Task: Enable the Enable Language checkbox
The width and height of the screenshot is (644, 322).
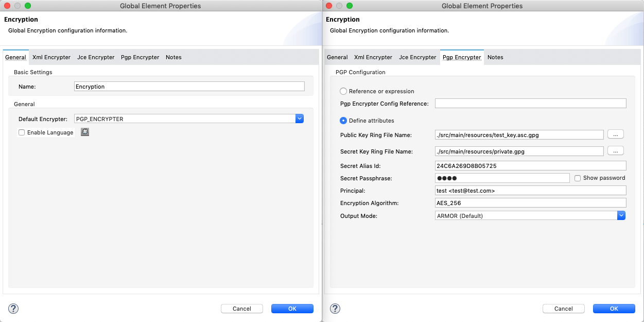Action: click(x=21, y=132)
